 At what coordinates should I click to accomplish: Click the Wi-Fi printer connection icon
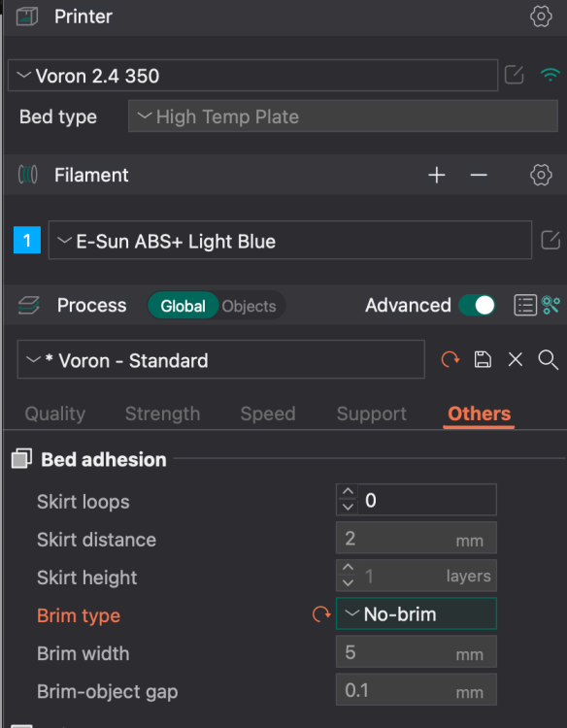coord(550,75)
